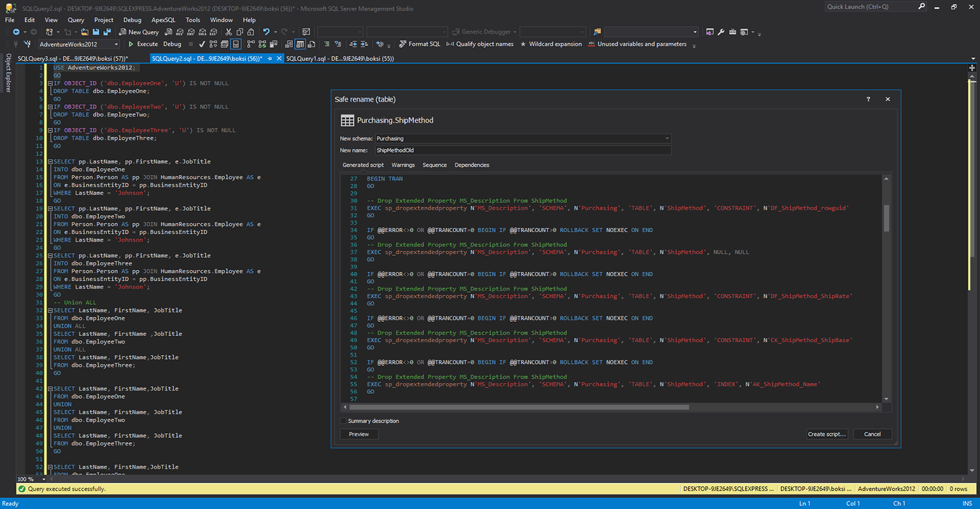The height and width of the screenshot is (509, 980).
Task: Click the Toolbox icon in top toolbar
Action: 732,32
